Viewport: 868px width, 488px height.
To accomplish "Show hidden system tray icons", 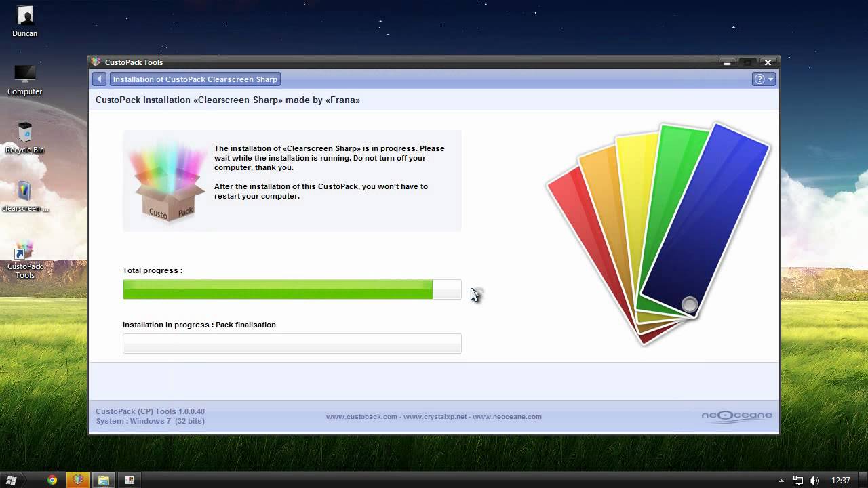I will [781, 481].
